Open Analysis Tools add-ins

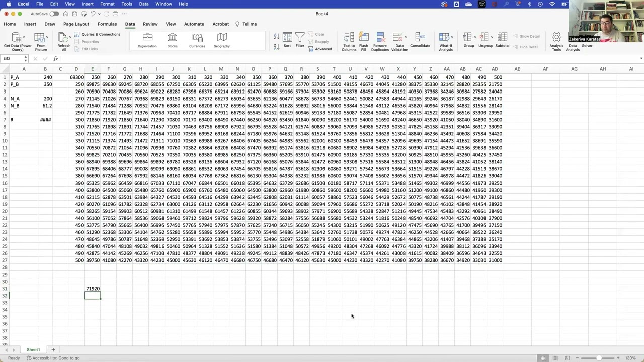click(x=556, y=42)
